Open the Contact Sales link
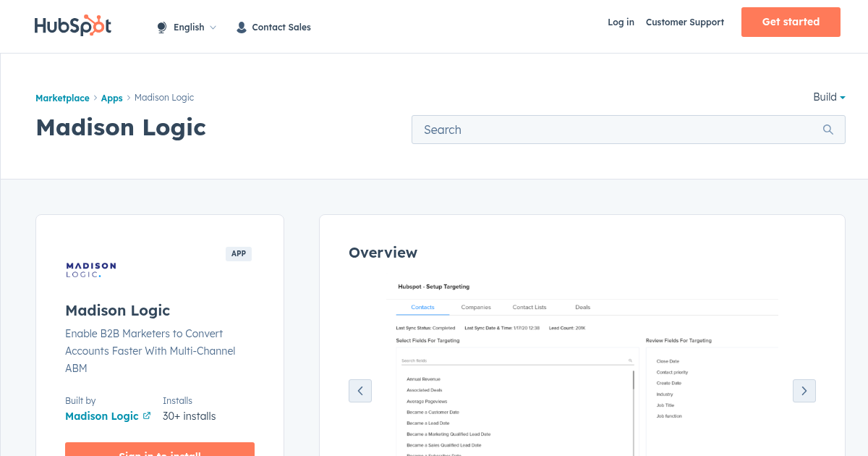Screen dimensions: 868x456 [274, 28]
